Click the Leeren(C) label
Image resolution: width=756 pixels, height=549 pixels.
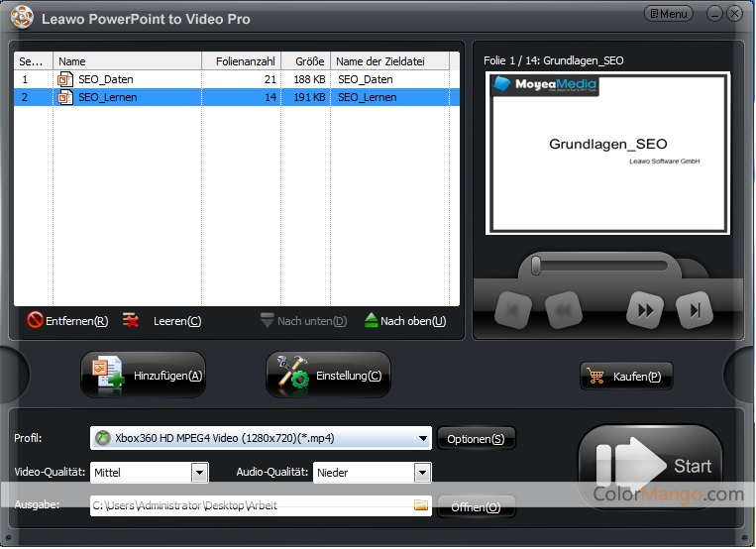(x=177, y=321)
